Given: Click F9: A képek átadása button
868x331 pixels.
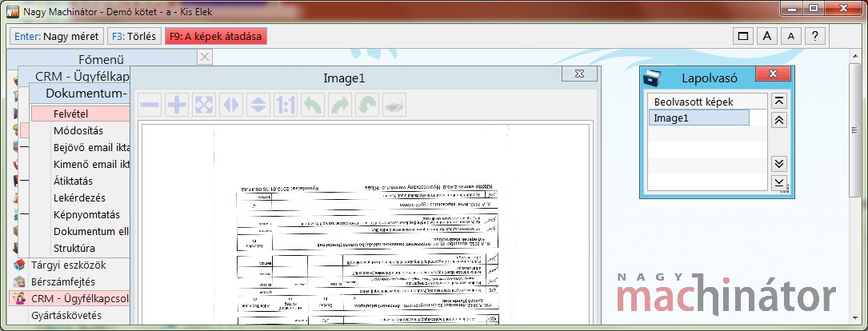Looking at the screenshot, I should click(216, 37).
